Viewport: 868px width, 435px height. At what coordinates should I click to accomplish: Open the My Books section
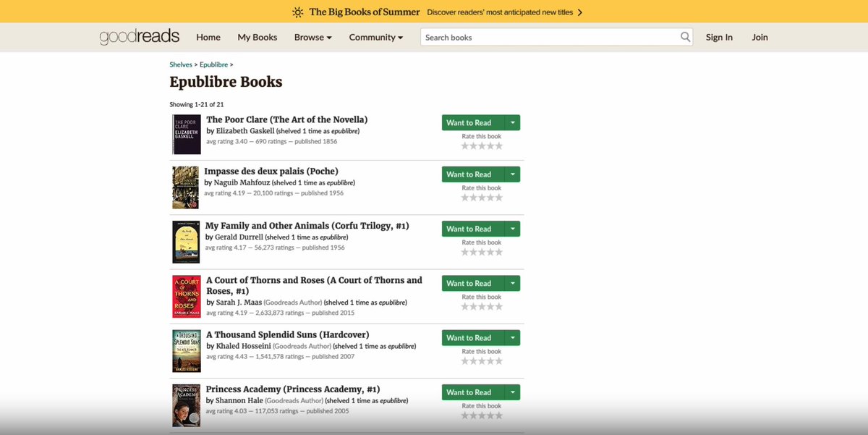click(257, 37)
